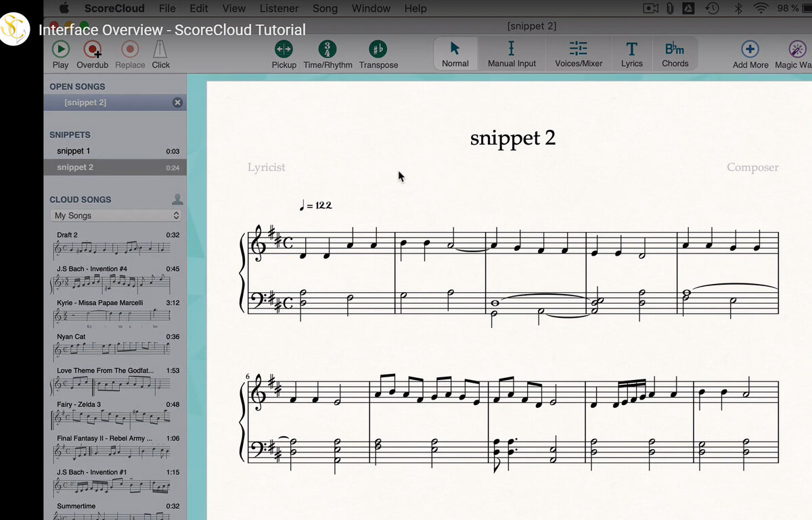This screenshot has width=812, height=520.
Task: Click the Composer placeholder field
Action: coord(752,167)
